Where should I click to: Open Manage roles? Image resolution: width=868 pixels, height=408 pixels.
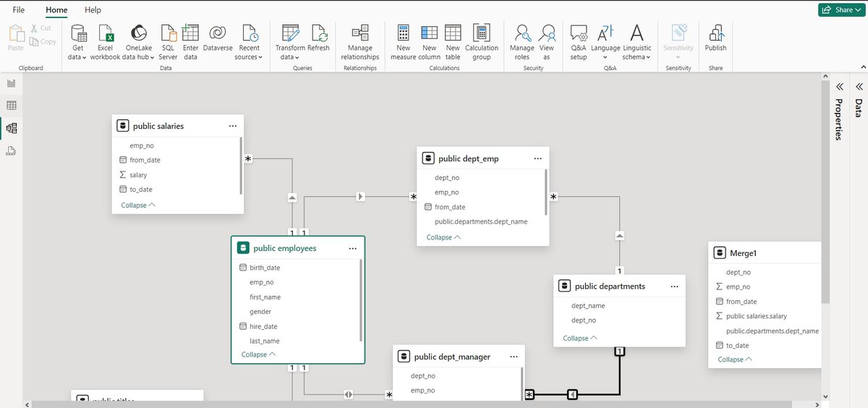(522, 42)
